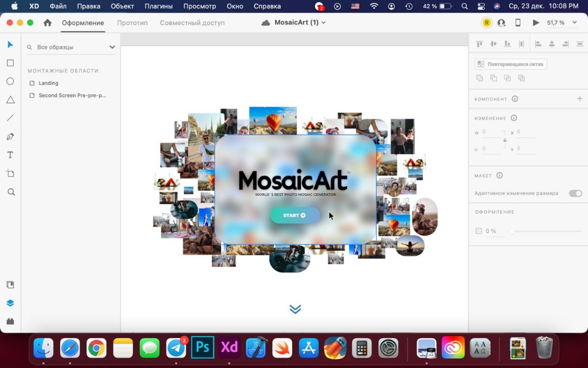This screenshot has height=368, width=588.
Task: Distribute vertically icon
Action: [521, 44]
